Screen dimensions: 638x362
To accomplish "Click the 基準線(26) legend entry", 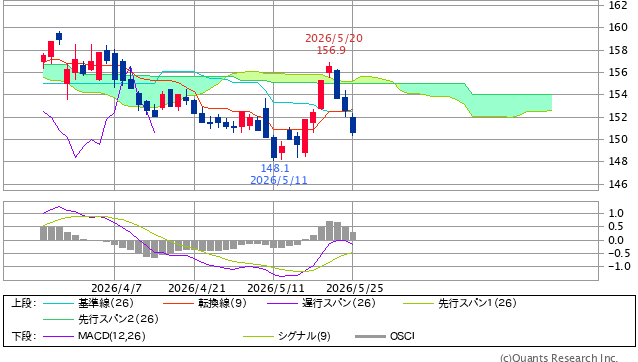I will 106,303.
